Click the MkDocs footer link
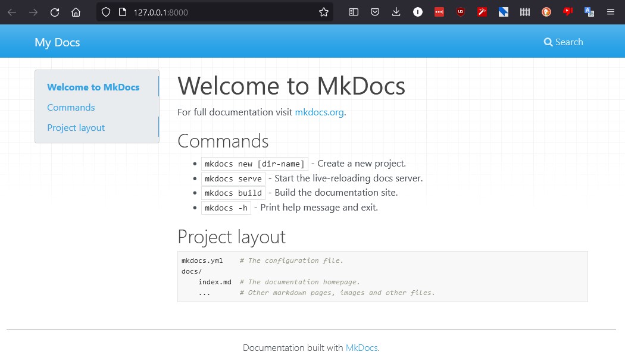 tap(361, 348)
